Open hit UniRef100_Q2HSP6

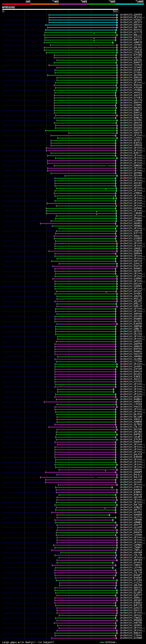(131, 15)
